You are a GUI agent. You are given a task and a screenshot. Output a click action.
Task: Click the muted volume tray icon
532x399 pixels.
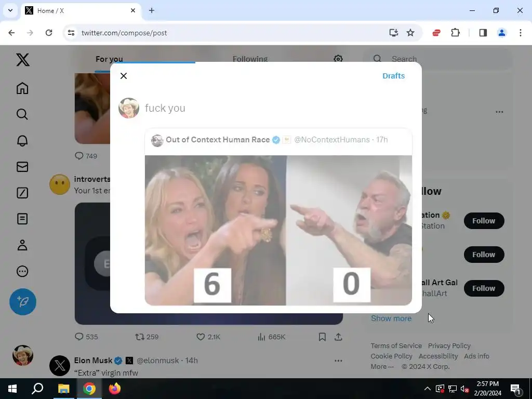(x=465, y=389)
